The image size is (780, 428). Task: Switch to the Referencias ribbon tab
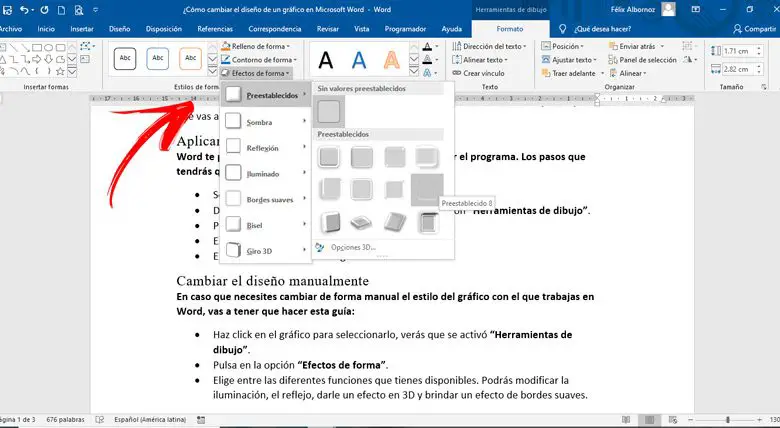coord(215,29)
